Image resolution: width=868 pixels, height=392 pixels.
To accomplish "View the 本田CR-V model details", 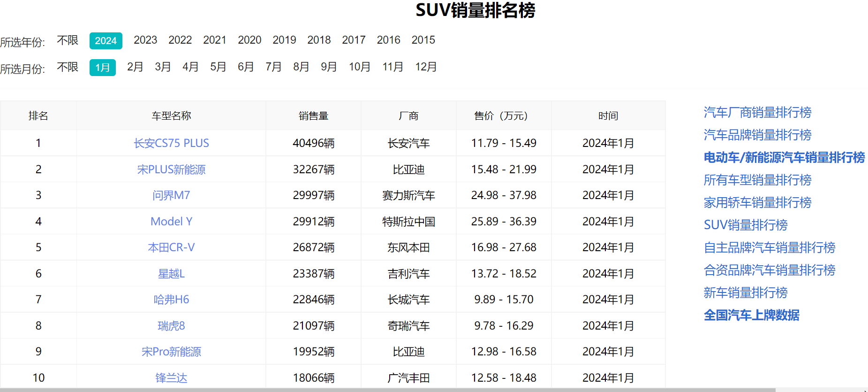I will click(171, 247).
